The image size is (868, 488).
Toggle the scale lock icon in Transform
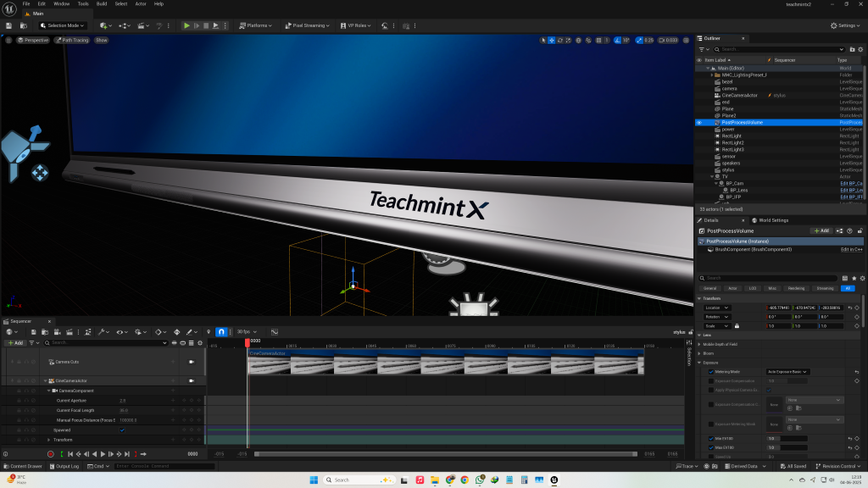[x=737, y=326]
